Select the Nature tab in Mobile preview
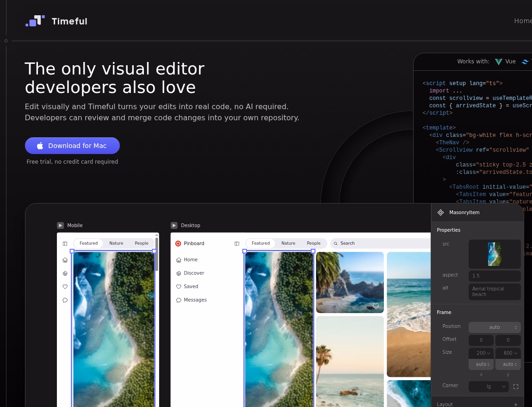Image resolution: width=532 pixels, height=407 pixels. [x=116, y=244]
